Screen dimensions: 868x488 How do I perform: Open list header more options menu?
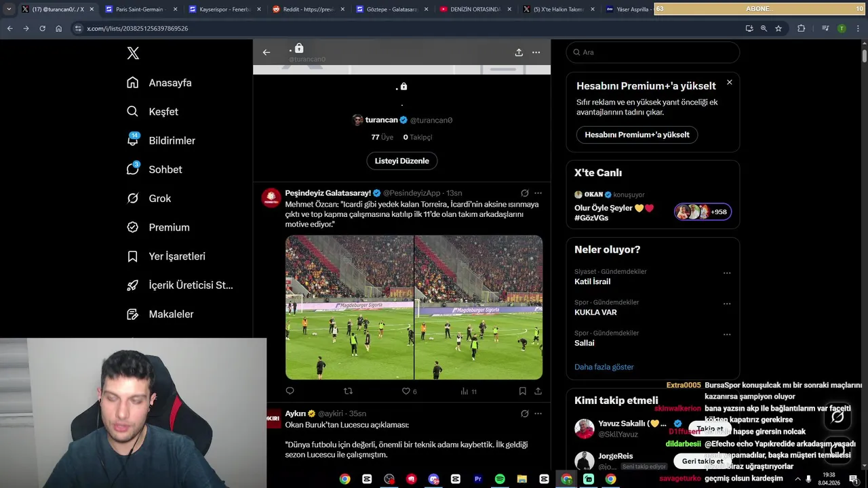point(536,52)
